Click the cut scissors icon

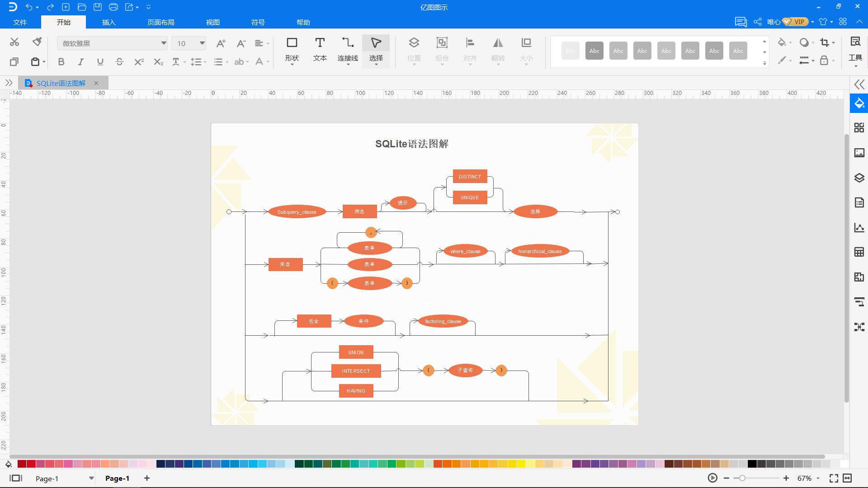(14, 42)
